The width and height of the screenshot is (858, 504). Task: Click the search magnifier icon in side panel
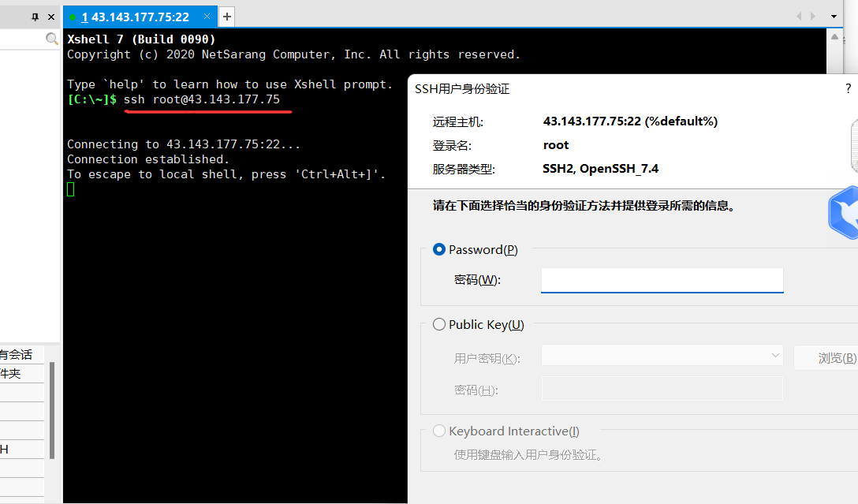coord(51,39)
